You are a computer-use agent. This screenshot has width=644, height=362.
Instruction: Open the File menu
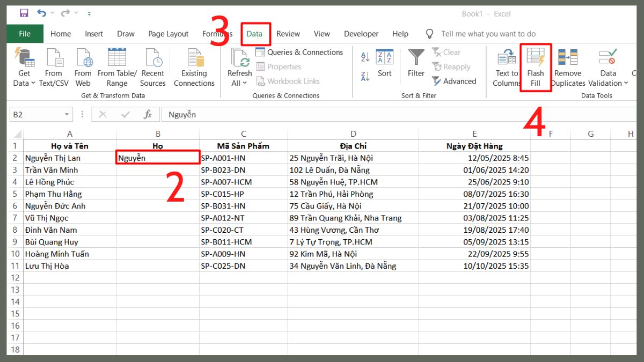(x=25, y=33)
